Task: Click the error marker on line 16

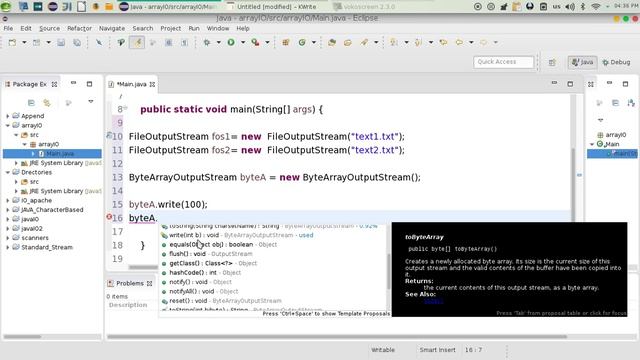Action: coord(109,217)
